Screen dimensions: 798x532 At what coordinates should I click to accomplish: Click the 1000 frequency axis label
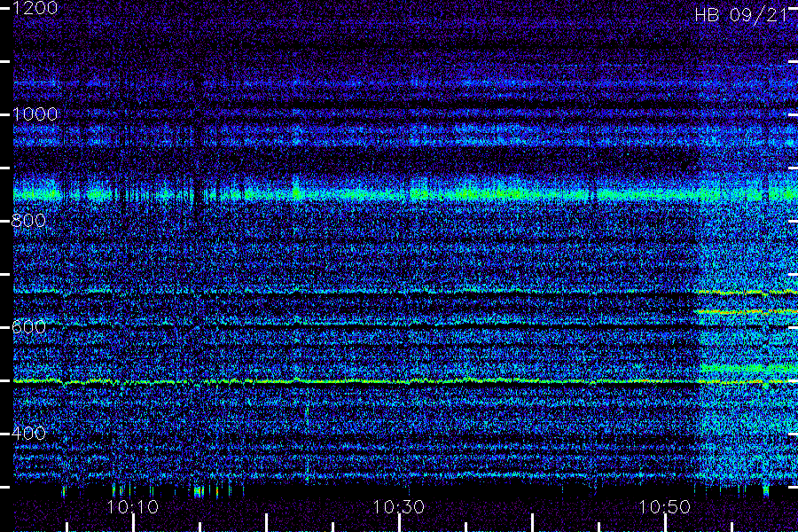coord(35,114)
